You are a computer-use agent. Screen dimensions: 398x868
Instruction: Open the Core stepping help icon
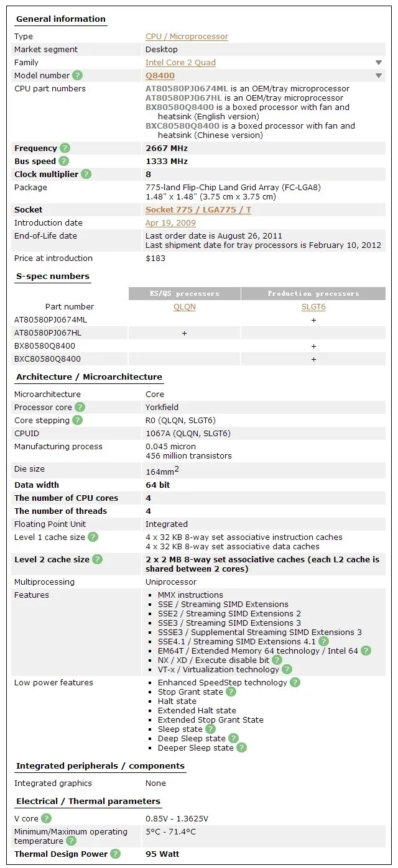77,420
